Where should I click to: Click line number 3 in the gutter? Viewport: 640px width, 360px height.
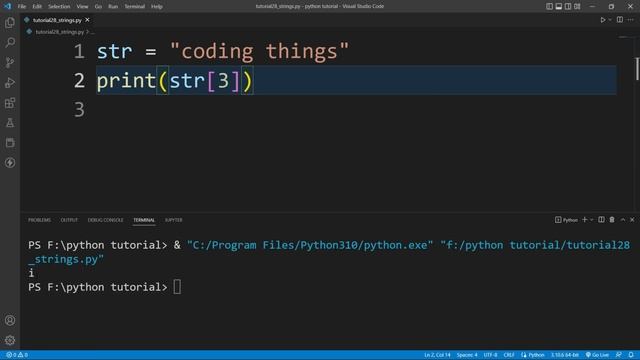point(79,110)
